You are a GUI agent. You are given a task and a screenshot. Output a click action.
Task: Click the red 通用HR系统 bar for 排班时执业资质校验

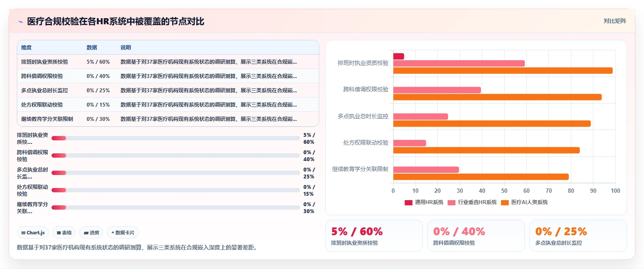398,56
